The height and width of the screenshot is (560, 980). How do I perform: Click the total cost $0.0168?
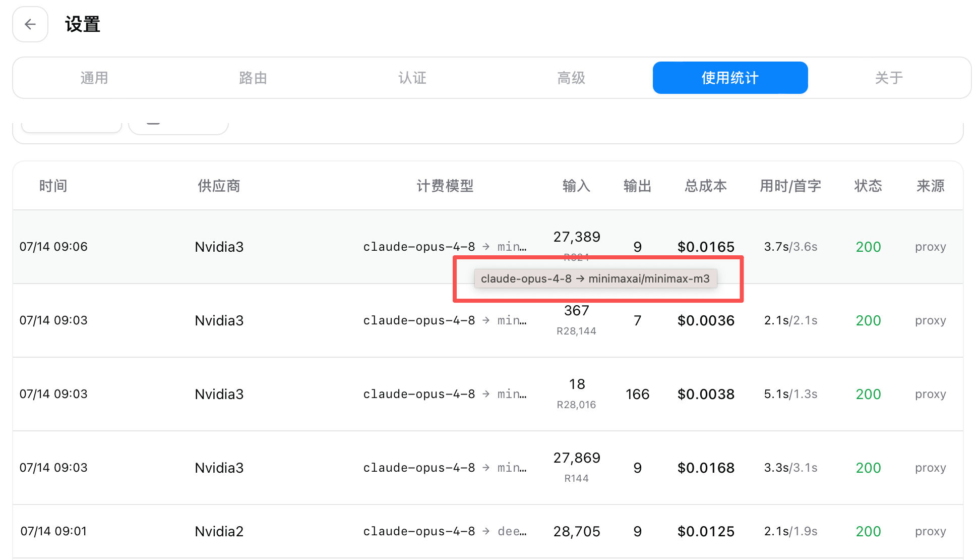706,468
